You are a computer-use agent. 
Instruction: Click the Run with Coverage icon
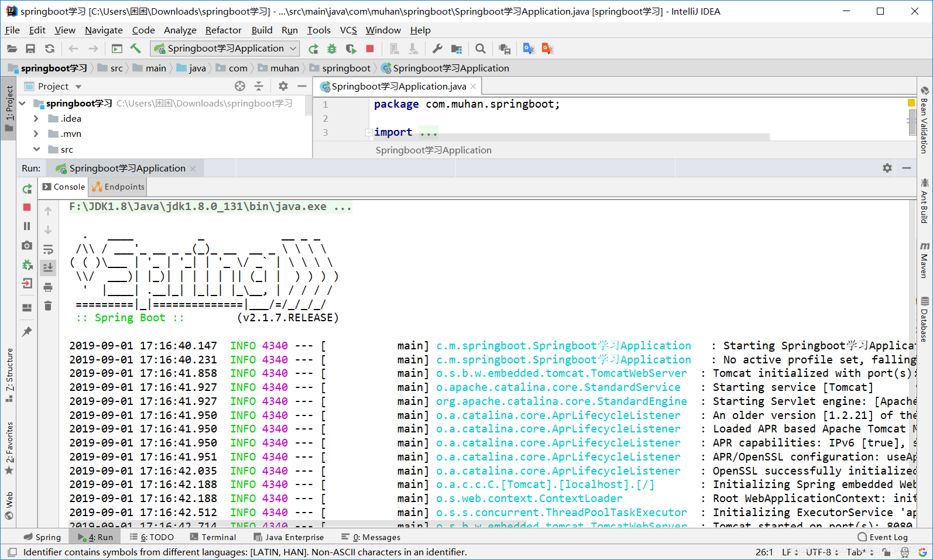point(351,49)
